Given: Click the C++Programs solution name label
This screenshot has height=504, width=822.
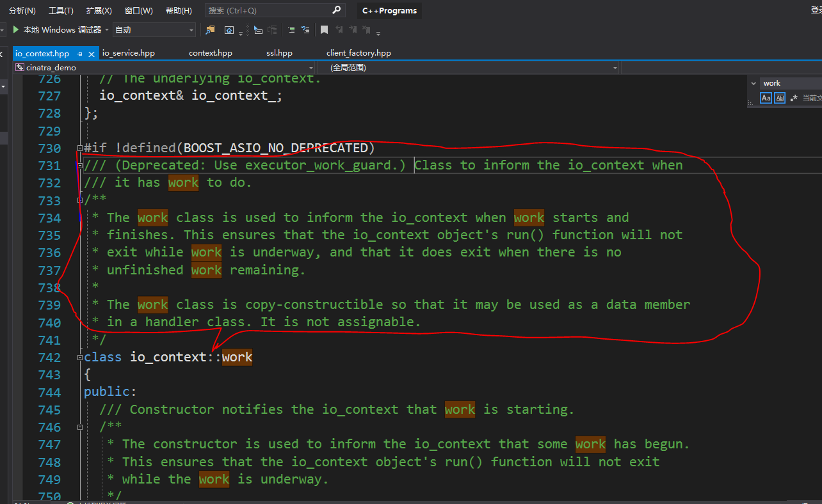Looking at the screenshot, I should pos(389,10).
